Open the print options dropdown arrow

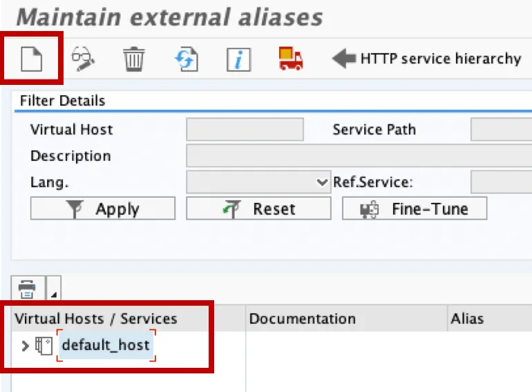click(x=54, y=291)
